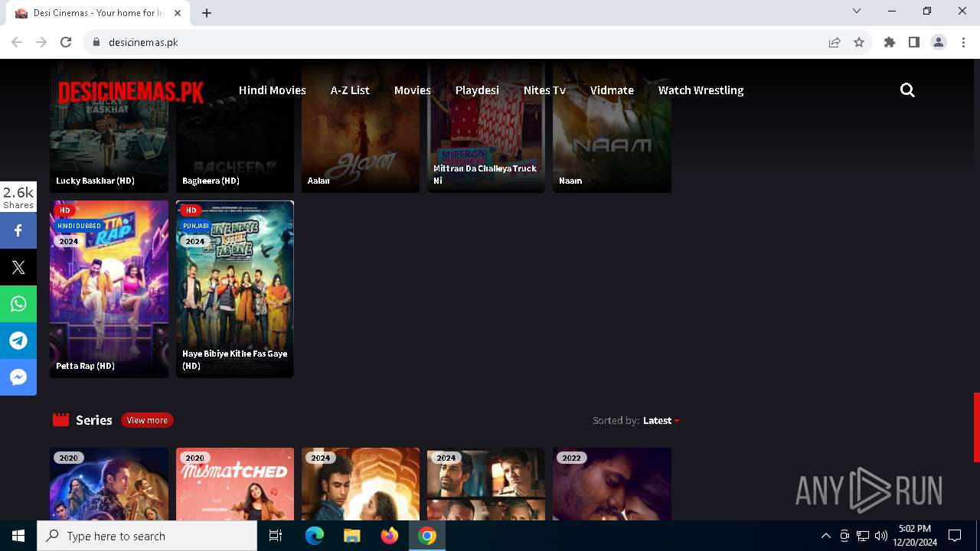Launch Firefox from the taskbar
The width and height of the screenshot is (980, 551).
click(390, 536)
